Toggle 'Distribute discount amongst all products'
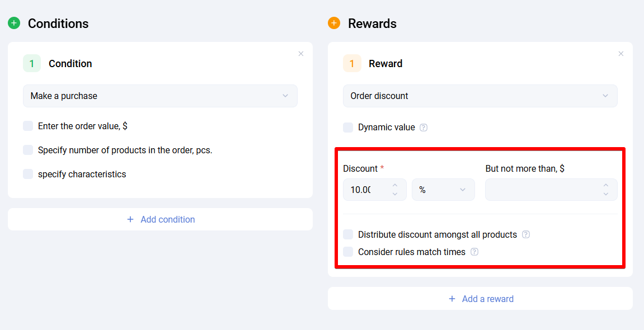 pyautogui.click(x=348, y=235)
